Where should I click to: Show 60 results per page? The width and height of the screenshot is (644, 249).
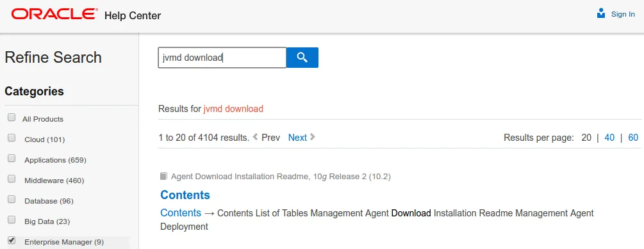click(x=633, y=138)
